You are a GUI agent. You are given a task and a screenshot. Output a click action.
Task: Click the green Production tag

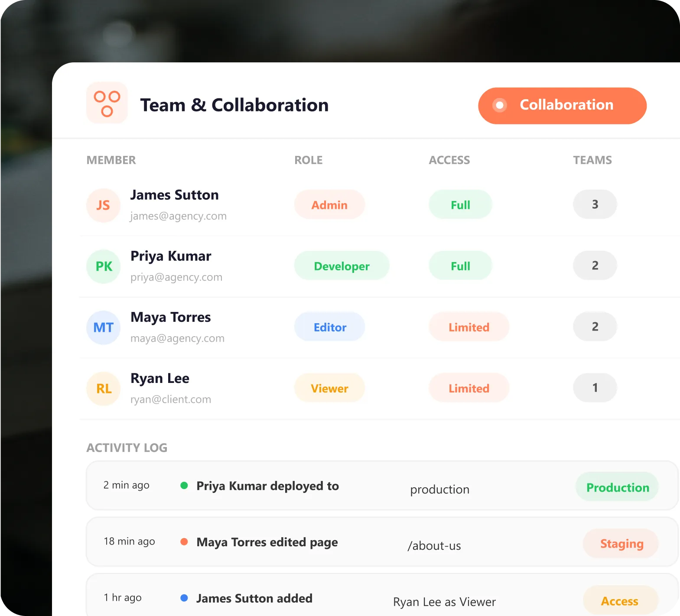[x=617, y=487]
